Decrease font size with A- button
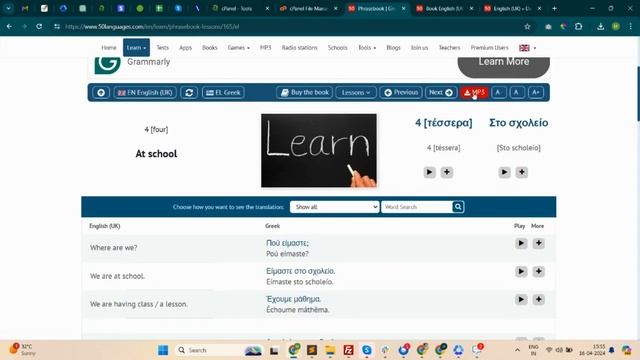Image resolution: width=640 pixels, height=360 pixels. 498,93
